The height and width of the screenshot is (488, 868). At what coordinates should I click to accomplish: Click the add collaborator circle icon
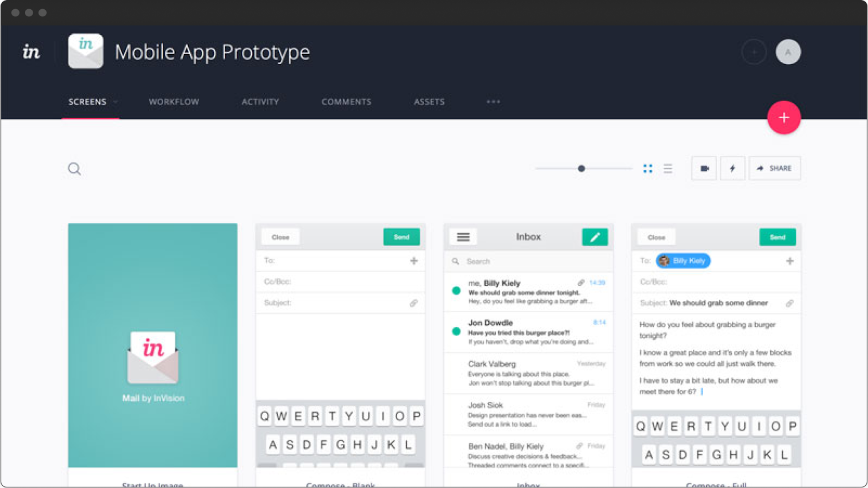coord(754,52)
